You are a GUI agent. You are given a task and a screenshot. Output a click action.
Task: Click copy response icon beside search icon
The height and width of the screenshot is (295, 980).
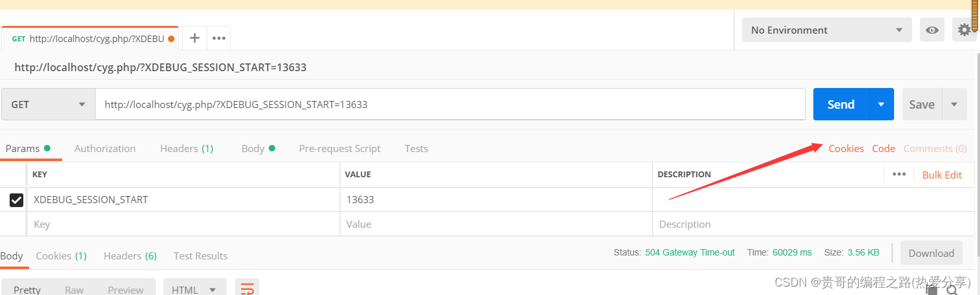coord(932,291)
